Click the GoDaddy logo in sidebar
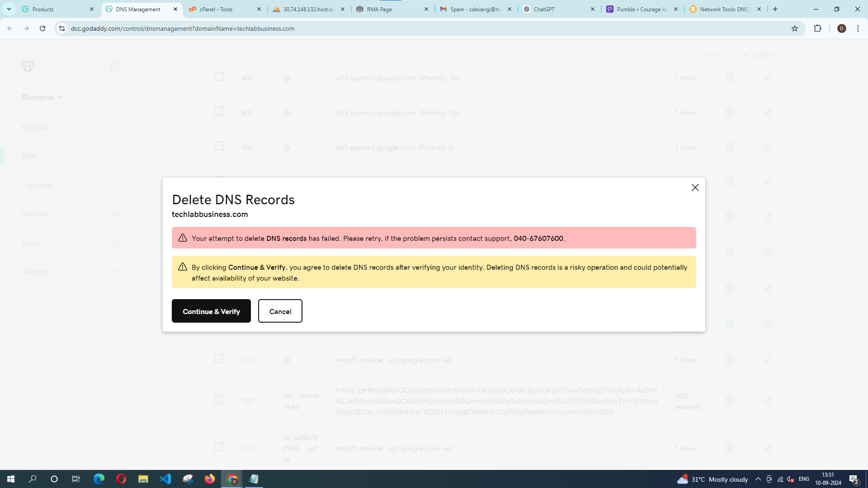868x488 pixels. point(28,66)
